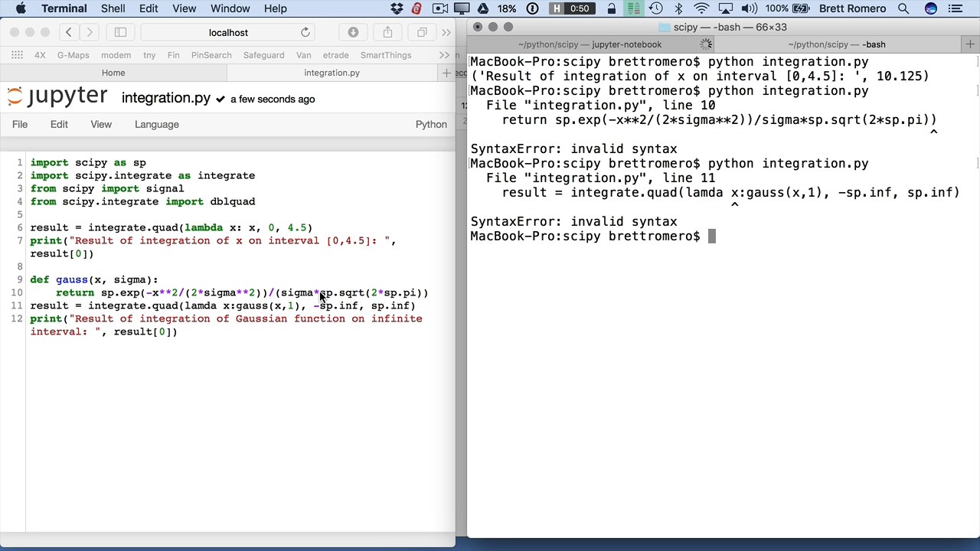Switch to the -bash terminal tab
The width and height of the screenshot is (980, 551).
(836, 44)
